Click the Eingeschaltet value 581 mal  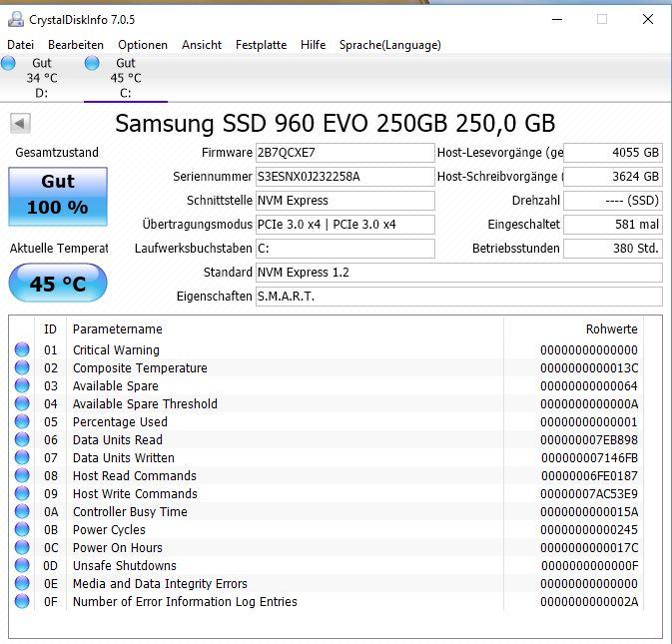613,225
